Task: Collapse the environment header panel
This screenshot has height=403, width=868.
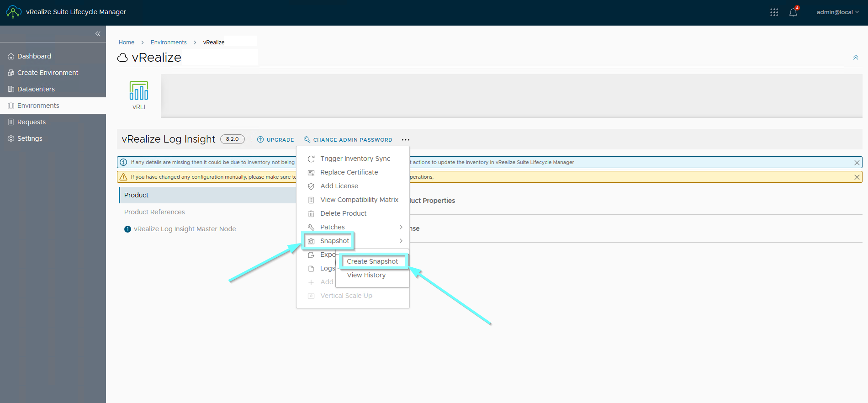Action: point(856,58)
